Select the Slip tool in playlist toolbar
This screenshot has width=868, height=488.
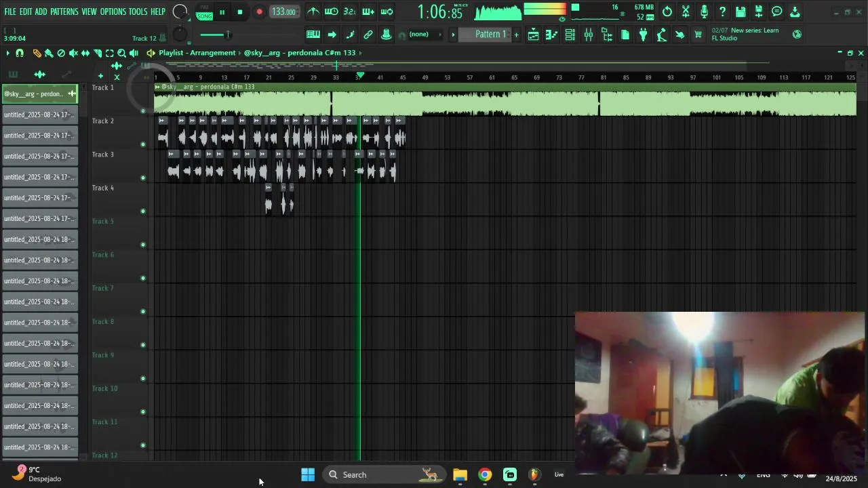click(x=85, y=53)
